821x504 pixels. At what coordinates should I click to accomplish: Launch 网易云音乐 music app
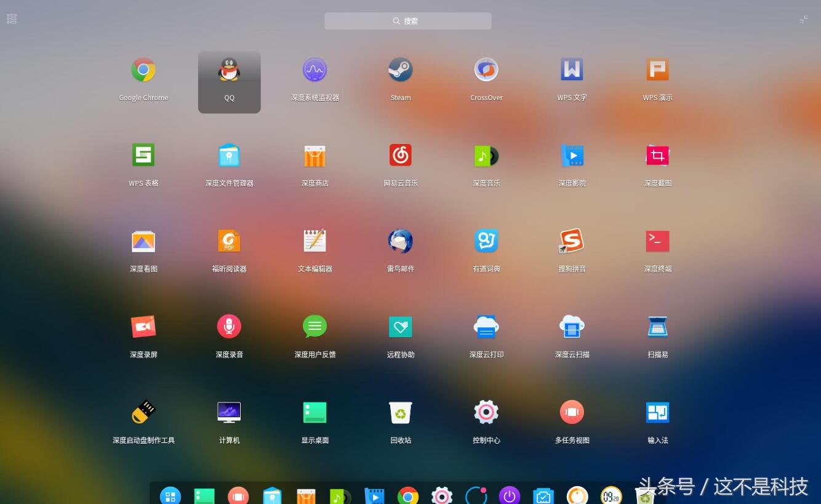pos(401,156)
